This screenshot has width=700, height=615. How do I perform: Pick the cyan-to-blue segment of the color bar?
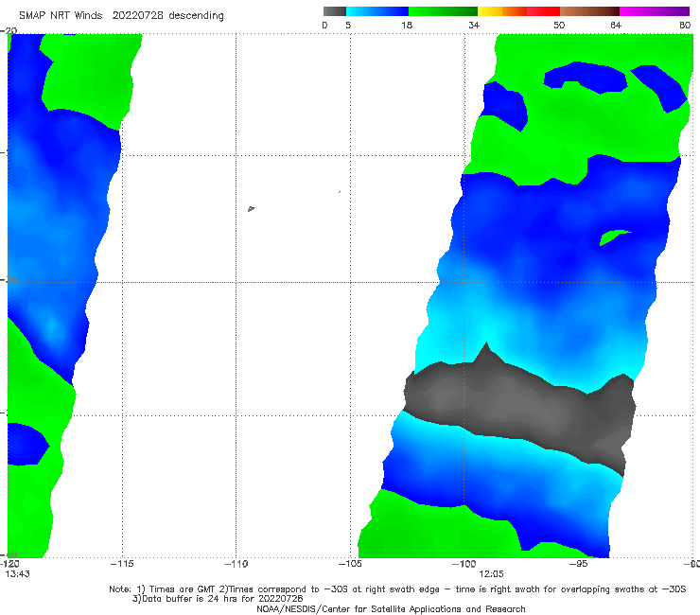tap(377, 11)
